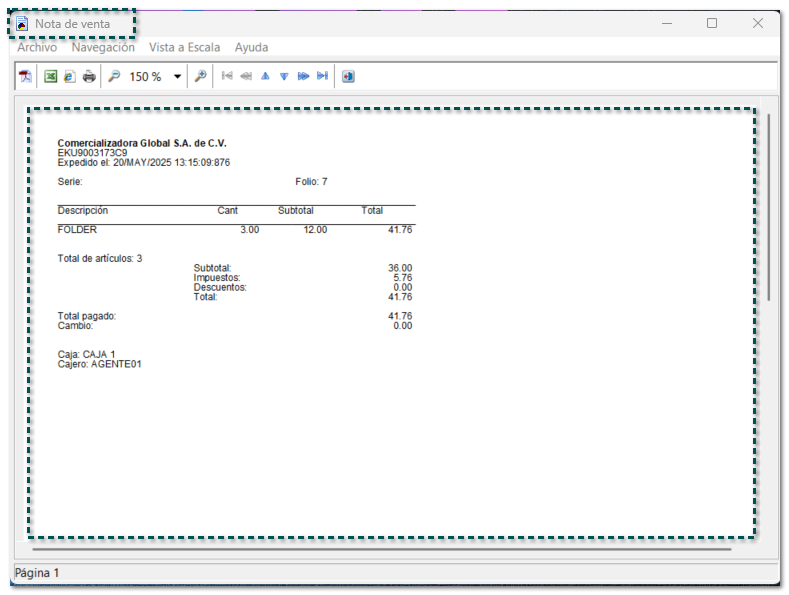Go to the previous page arrow
The width and height of the screenshot is (789, 595).
[265, 76]
